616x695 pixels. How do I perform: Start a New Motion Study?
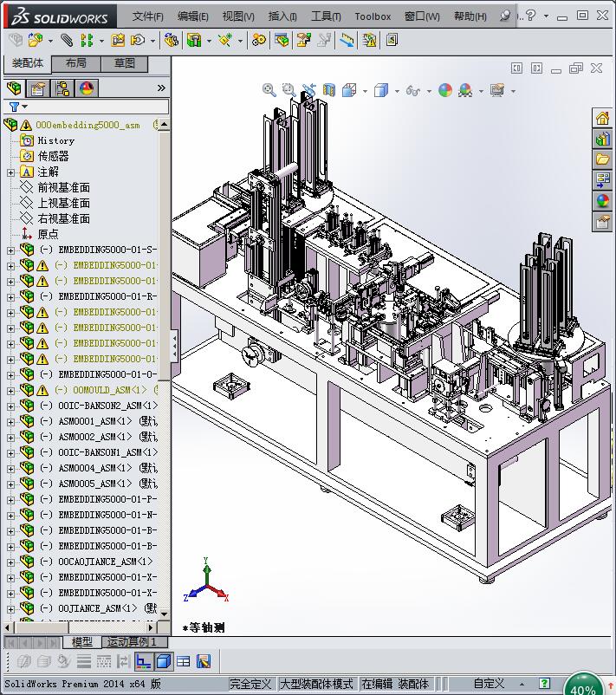pos(259,41)
